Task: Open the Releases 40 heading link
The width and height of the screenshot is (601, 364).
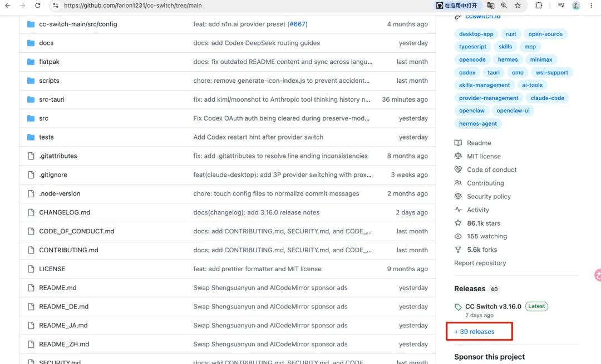Action: [x=476, y=289]
